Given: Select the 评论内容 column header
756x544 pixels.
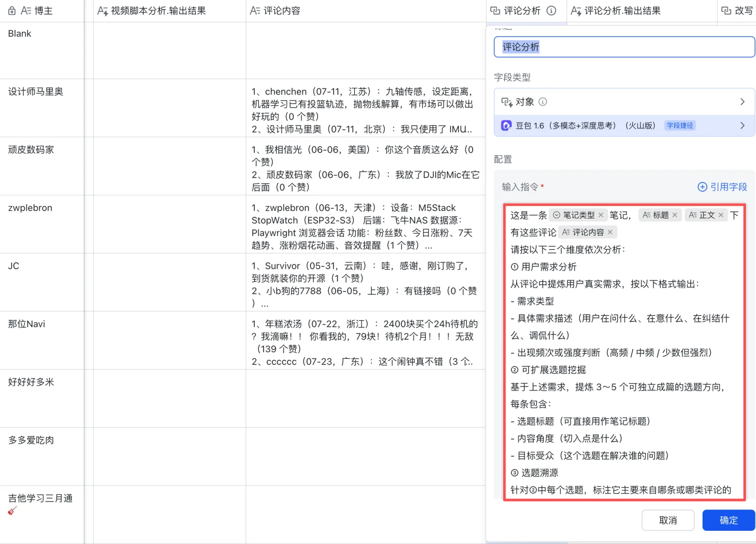Looking at the screenshot, I should 366,11.
